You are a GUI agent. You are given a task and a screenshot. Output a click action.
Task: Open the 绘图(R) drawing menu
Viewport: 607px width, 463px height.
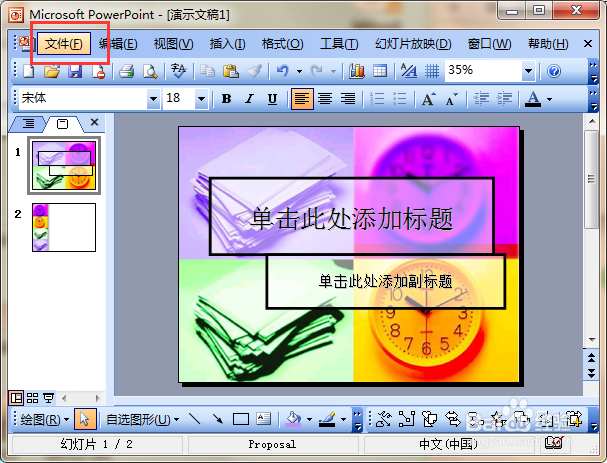(x=44, y=420)
